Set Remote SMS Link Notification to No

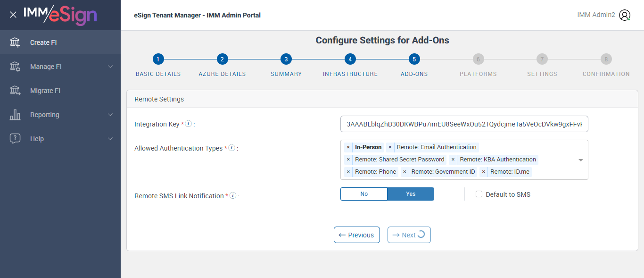coord(364,194)
